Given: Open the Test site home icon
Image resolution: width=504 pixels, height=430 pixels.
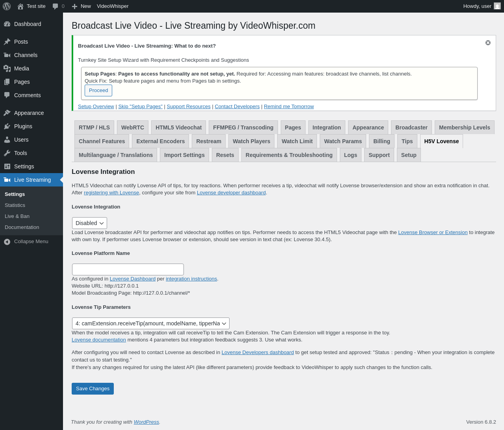Looking at the screenshot, I should point(20,6).
